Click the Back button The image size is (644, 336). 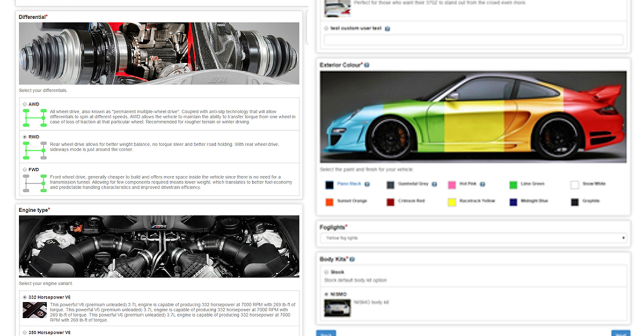pyautogui.click(x=326, y=333)
